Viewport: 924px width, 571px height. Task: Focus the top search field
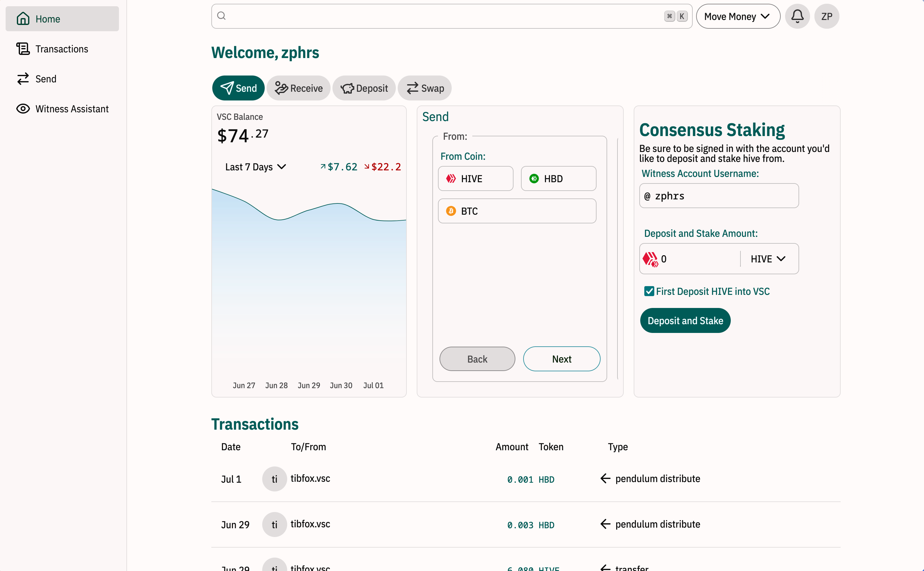pos(451,16)
